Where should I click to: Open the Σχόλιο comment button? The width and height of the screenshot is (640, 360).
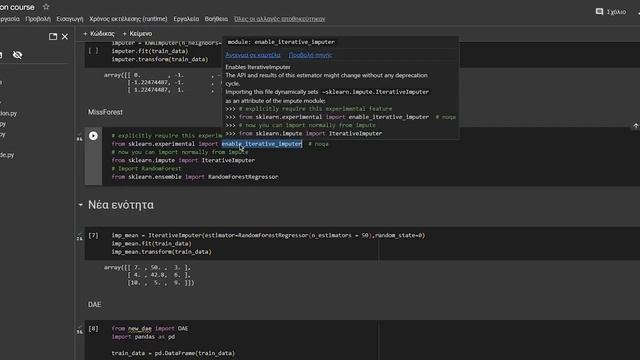(x=611, y=12)
